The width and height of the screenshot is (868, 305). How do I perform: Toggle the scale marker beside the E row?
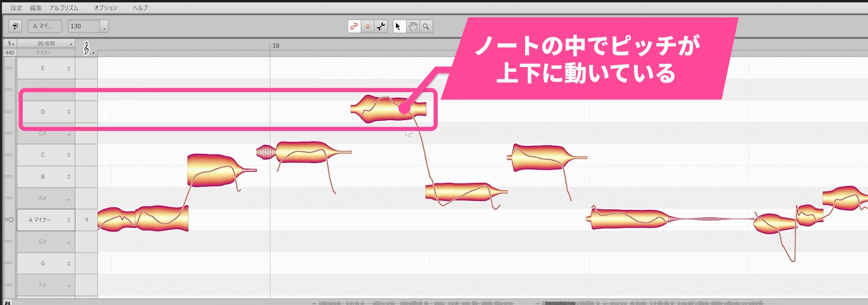[x=9, y=68]
